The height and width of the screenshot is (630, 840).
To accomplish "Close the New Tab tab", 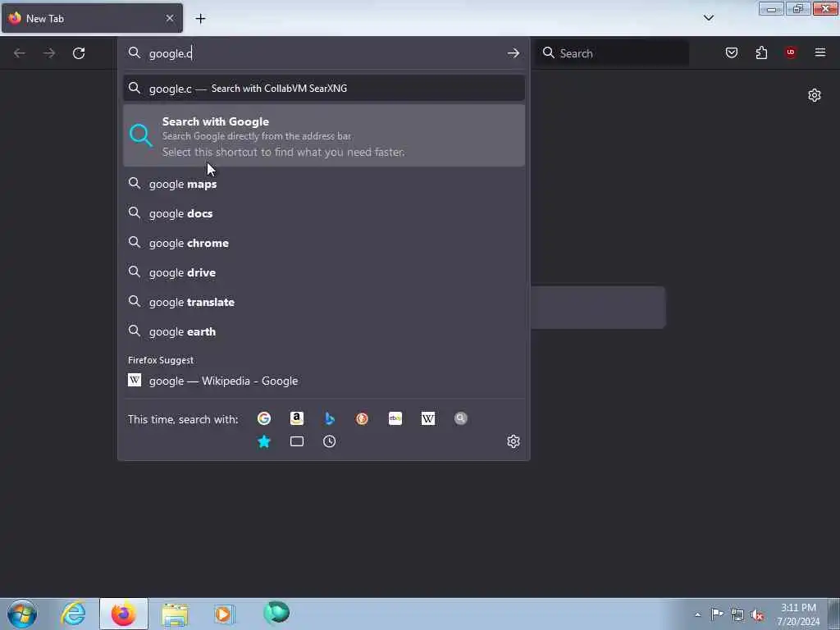I will click(170, 18).
